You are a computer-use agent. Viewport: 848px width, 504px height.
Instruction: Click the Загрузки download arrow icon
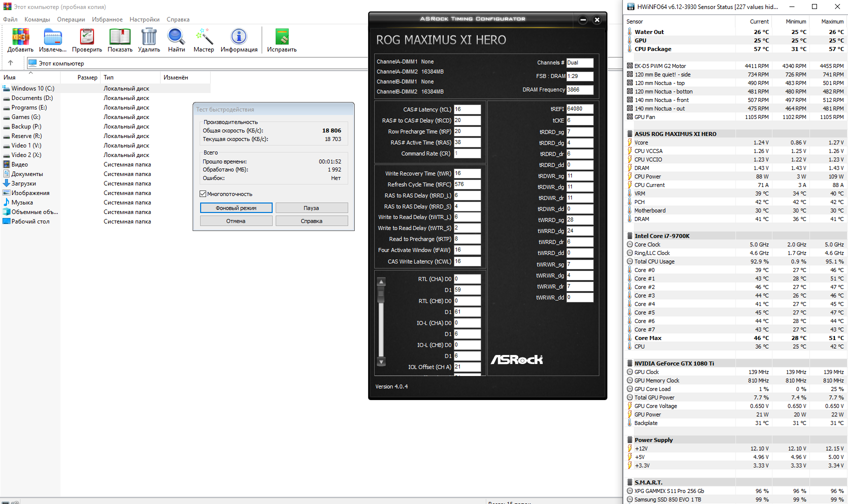click(7, 183)
